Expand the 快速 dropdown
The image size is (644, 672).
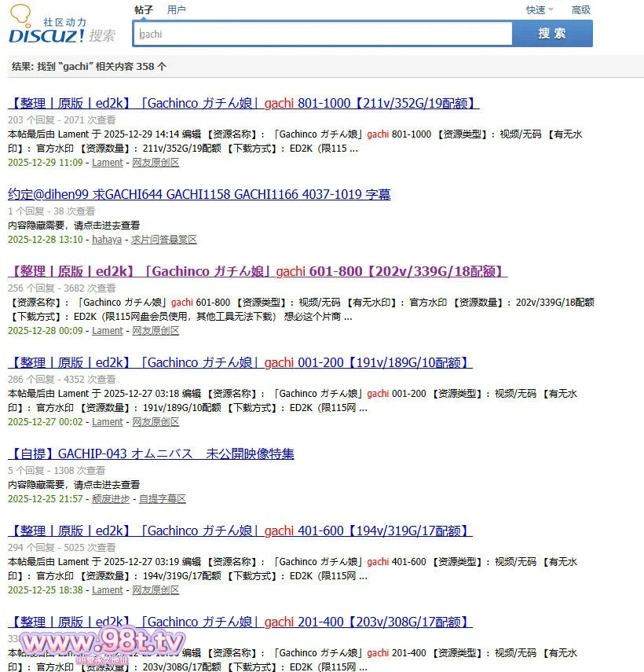pyautogui.click(x=539, y=9)
